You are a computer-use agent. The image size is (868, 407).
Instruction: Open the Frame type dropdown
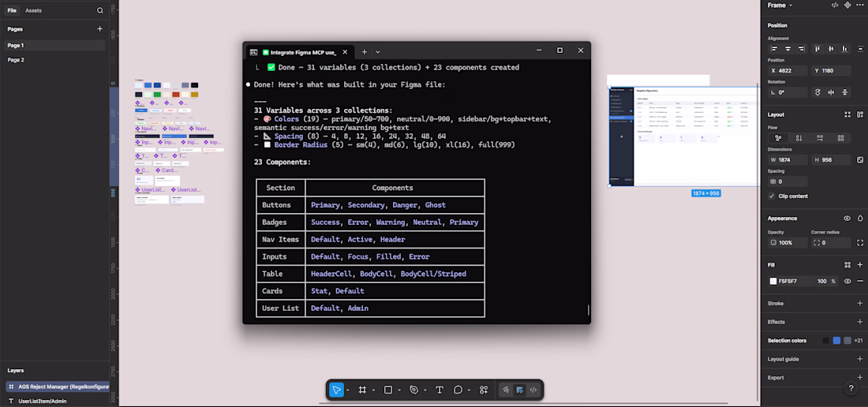(x=780, y=5)
